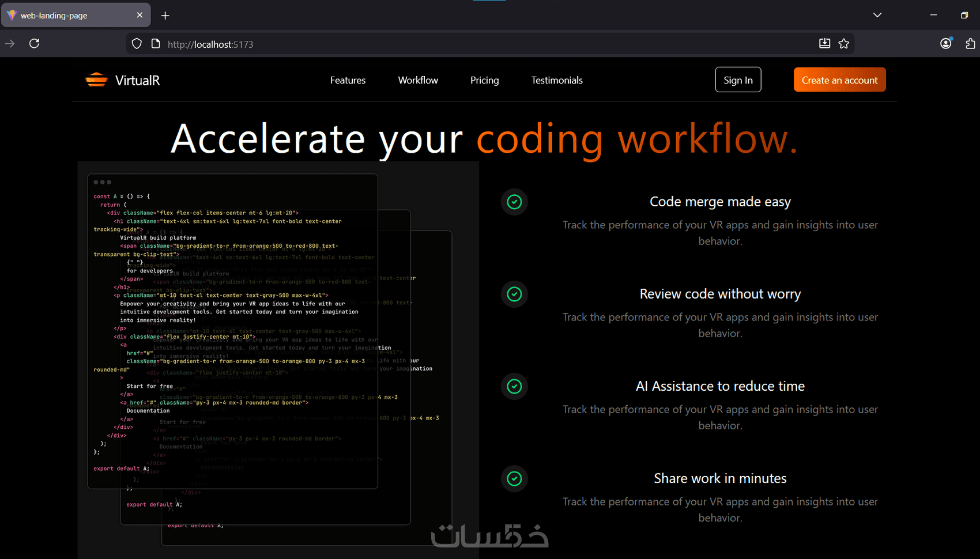Click description text under AI Assistance to reduce time
Screen dimensions: 980x559
pos(720,417)
